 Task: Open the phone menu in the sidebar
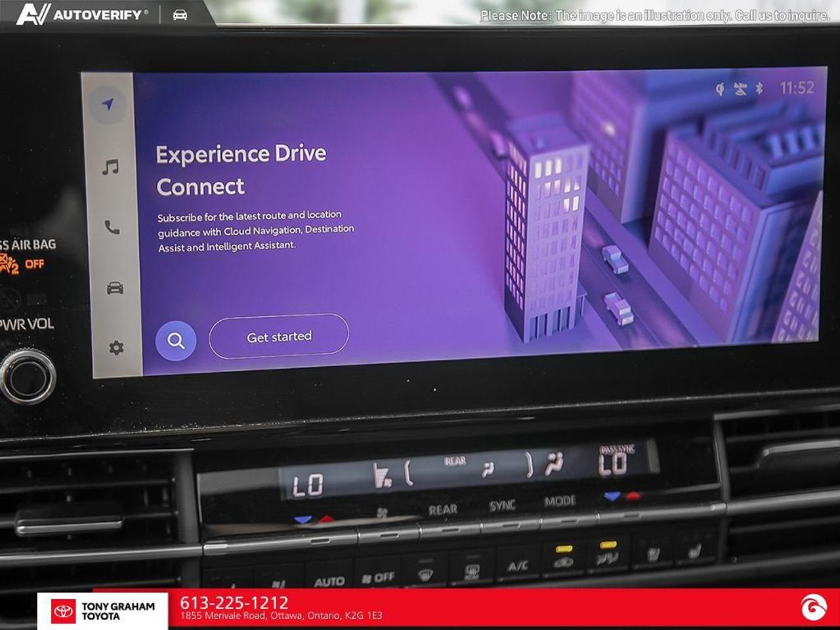pyautogui.click(x=112, y=227)
